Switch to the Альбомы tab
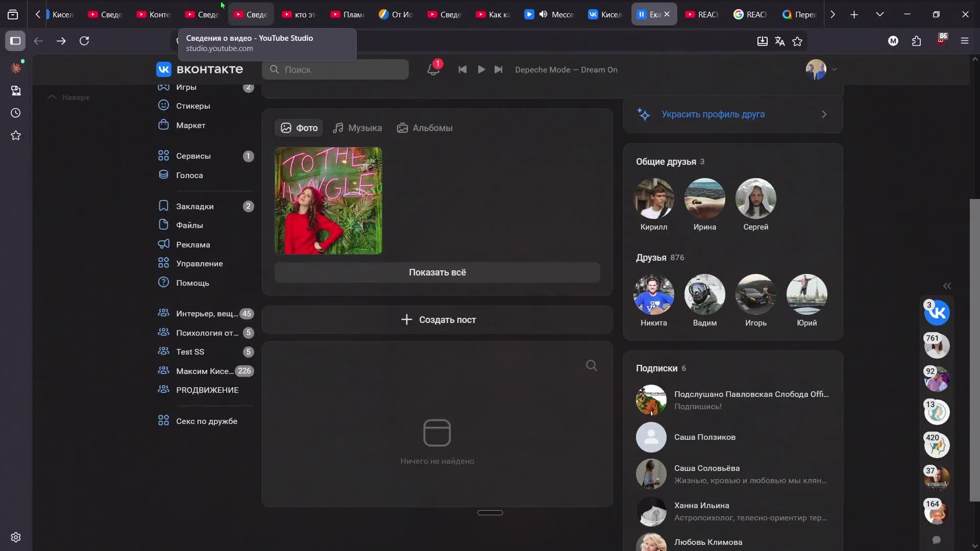Image resolution: width=980 pixels, height=551 pixels. (425, 128)
